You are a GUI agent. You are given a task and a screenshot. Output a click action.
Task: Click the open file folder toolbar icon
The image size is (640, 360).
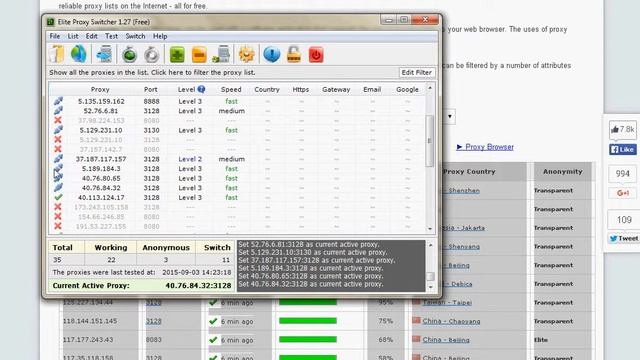coord(57,54)
